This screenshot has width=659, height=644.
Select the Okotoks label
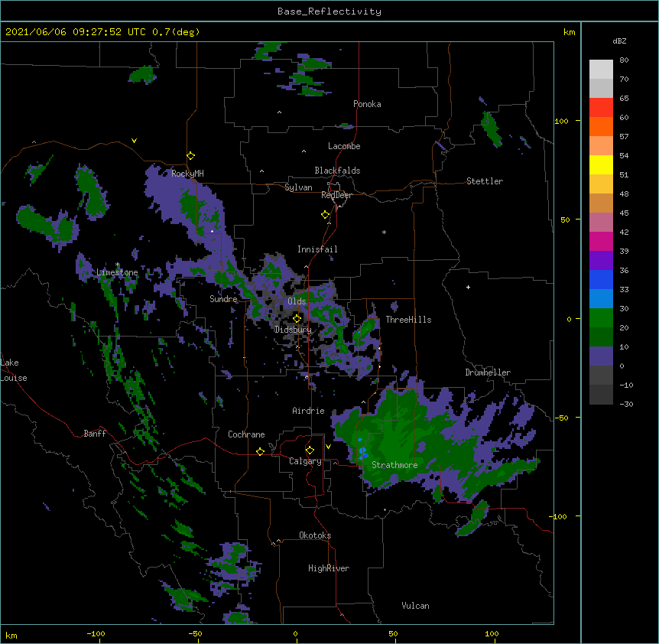[x=315, y=535]
